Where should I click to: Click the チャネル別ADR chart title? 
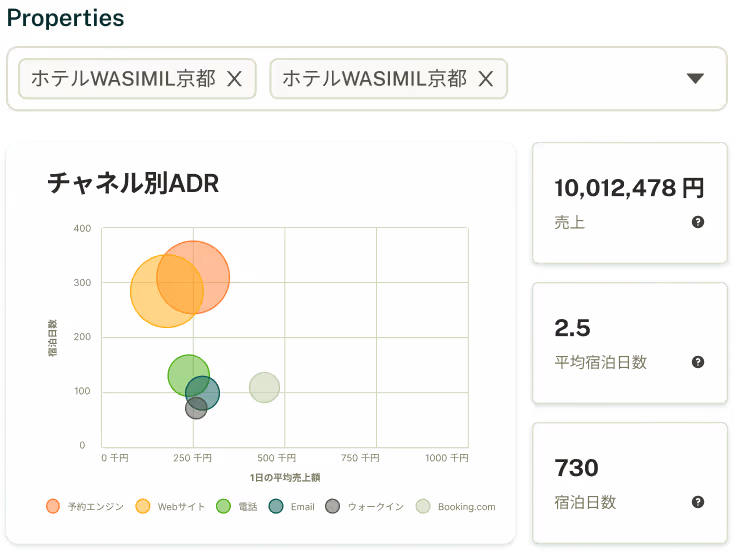point(133,183)
